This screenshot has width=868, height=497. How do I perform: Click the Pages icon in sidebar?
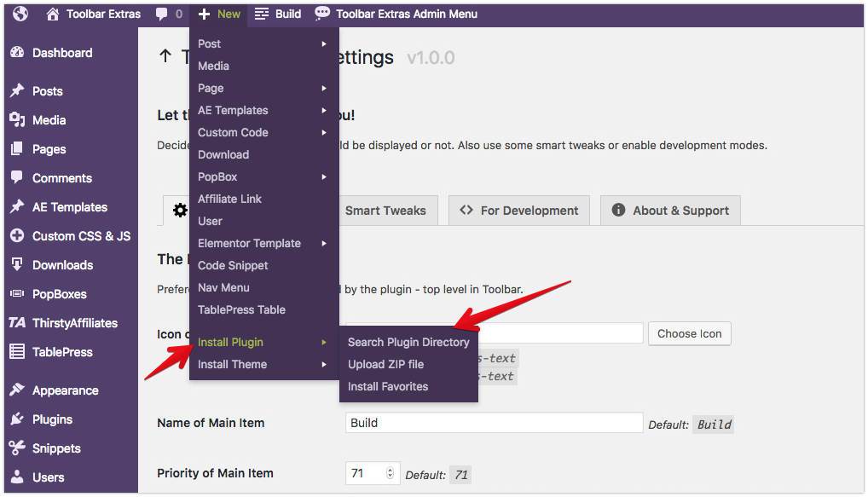pos(17,148)
